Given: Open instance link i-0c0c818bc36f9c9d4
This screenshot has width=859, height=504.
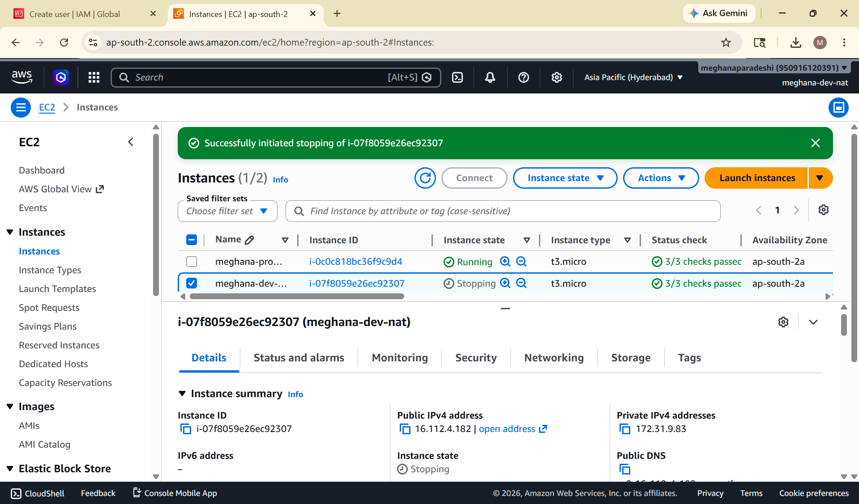Looking at the screenshot, I should pos(355,262).
